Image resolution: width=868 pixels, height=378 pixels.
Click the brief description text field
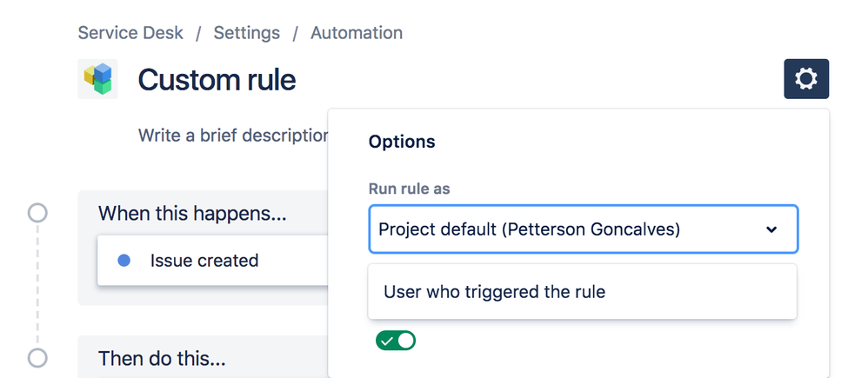coord(233,136)
